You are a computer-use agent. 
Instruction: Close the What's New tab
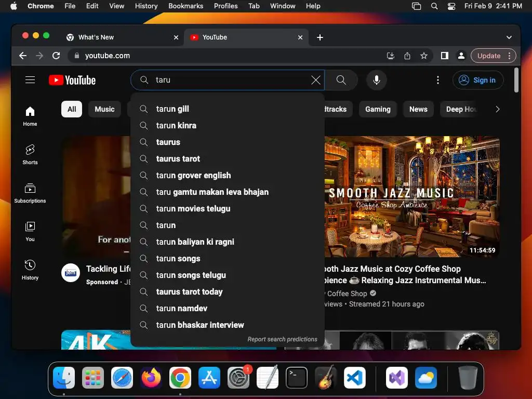tap(176, 37)
